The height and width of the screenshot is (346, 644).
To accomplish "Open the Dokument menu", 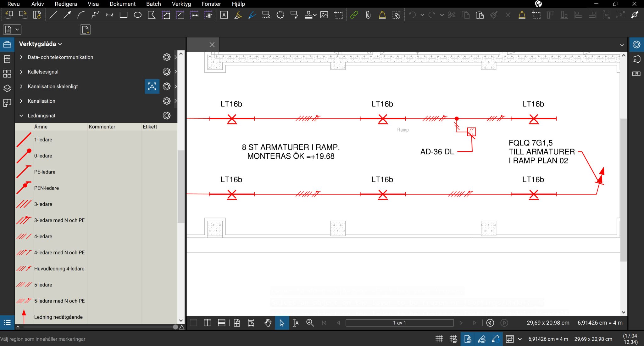I will click(122, 4).
